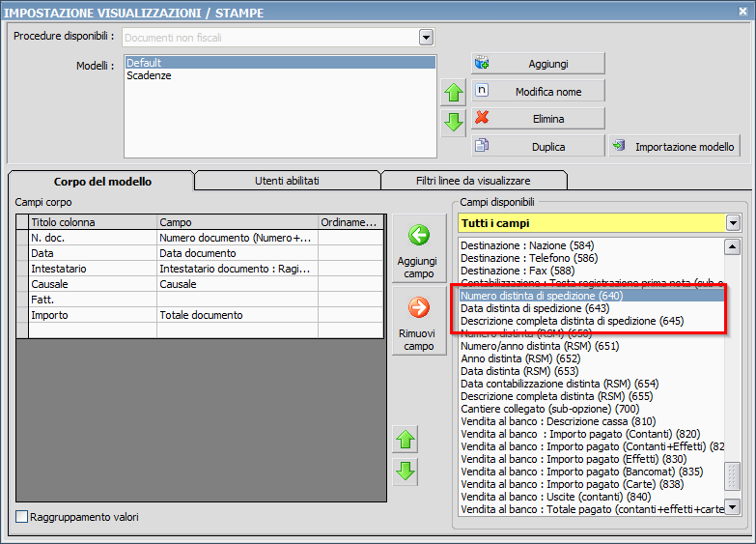Select Data distinta di spedizione (643)
The image size is (756, 544).
[x=591, y=308]
